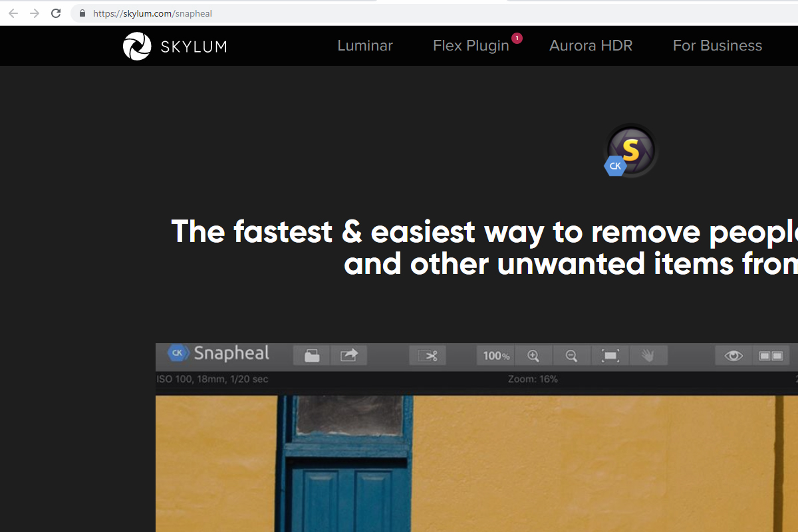This screenshot has width=798, height=532.
Task: Click the zoom in magnifier icon
Action: click(x=533, y=356)
